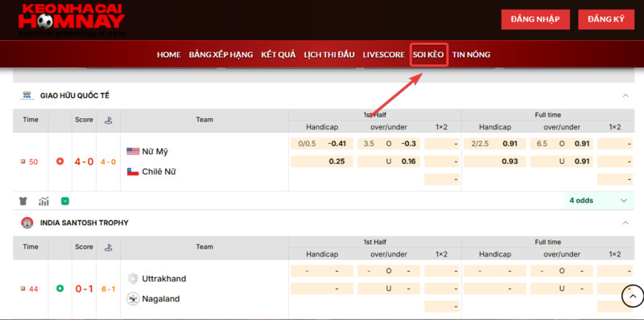Click the corner-kick icon in Santosh Trophy table header
644x320 pixels.
pos(108,248)
